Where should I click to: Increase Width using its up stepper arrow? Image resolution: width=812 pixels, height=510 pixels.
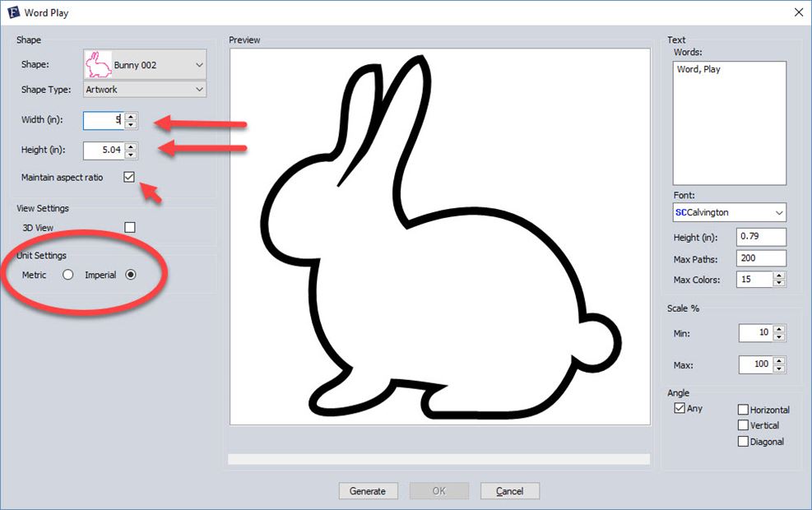tap(132, 116)
